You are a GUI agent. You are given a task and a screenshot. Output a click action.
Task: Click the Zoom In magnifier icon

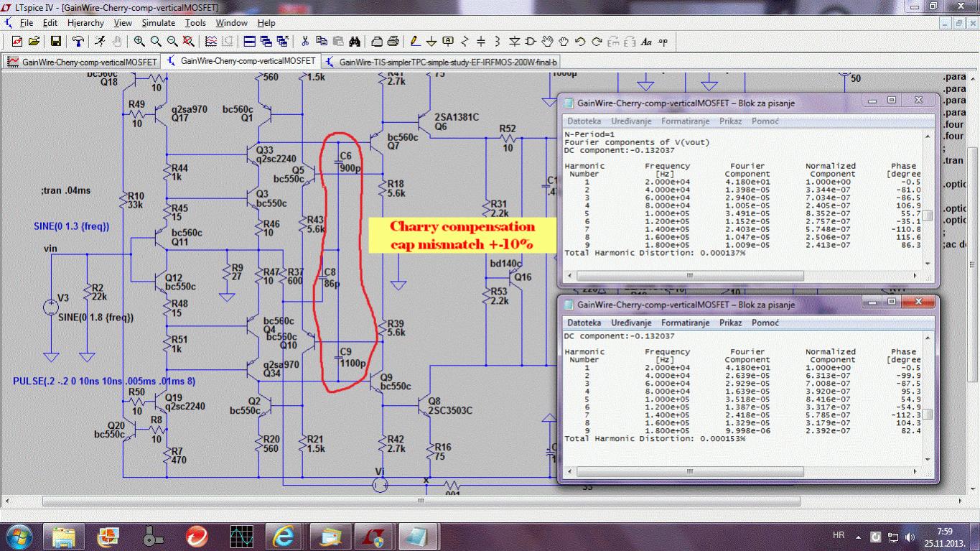click(x=139, y=42)
